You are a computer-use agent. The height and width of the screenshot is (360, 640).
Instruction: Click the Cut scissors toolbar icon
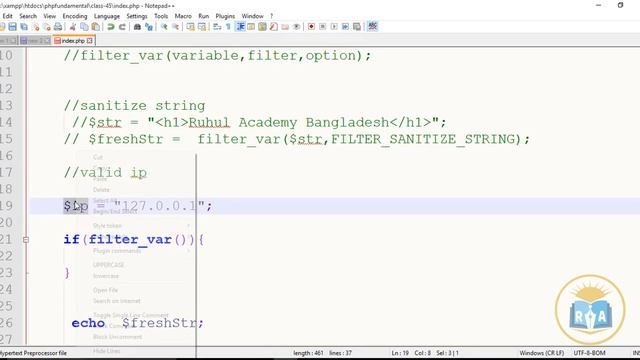click(73, 27)
